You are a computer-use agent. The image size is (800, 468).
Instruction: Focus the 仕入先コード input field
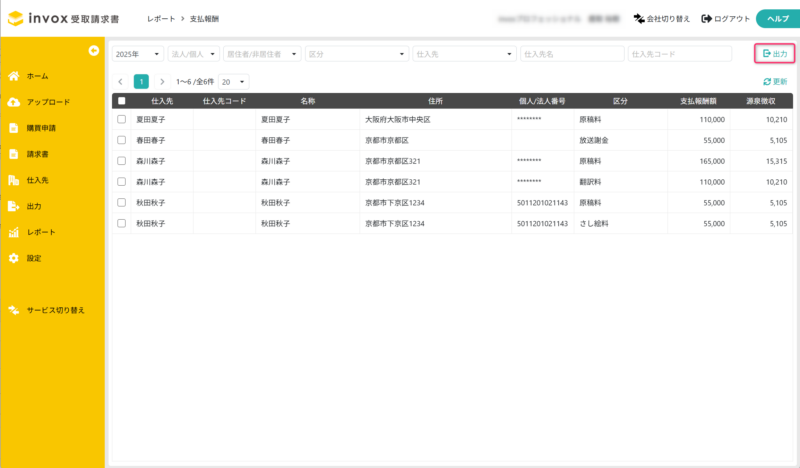coord(680,54)
